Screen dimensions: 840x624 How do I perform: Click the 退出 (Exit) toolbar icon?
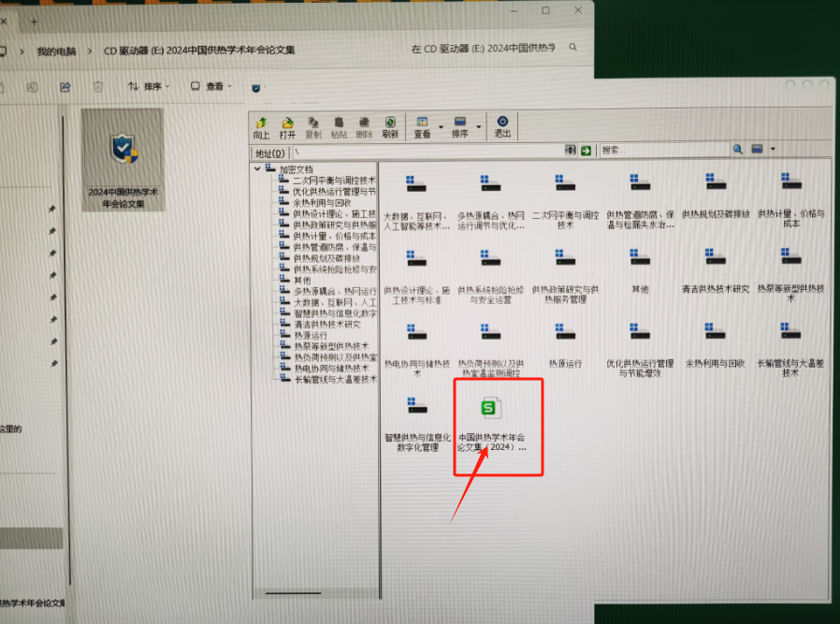(502, 126)
